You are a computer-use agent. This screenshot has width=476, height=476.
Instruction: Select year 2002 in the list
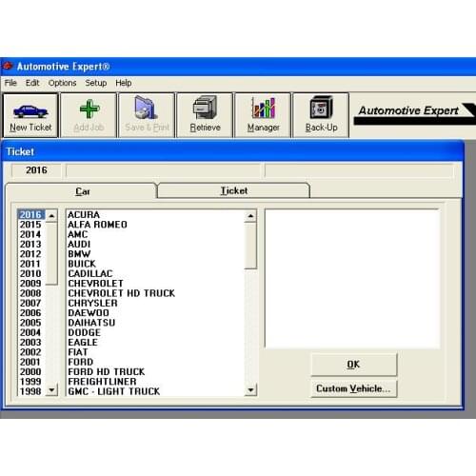tap(30, 352)
